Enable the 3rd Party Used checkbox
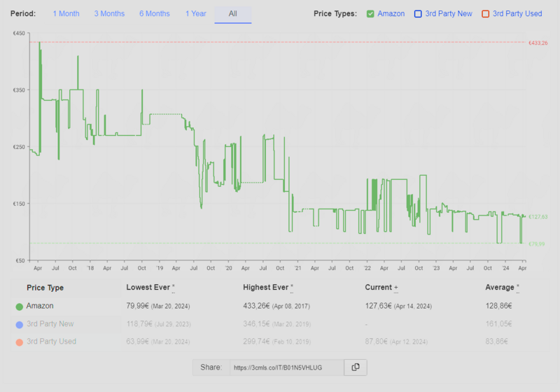 coord(484,13)
